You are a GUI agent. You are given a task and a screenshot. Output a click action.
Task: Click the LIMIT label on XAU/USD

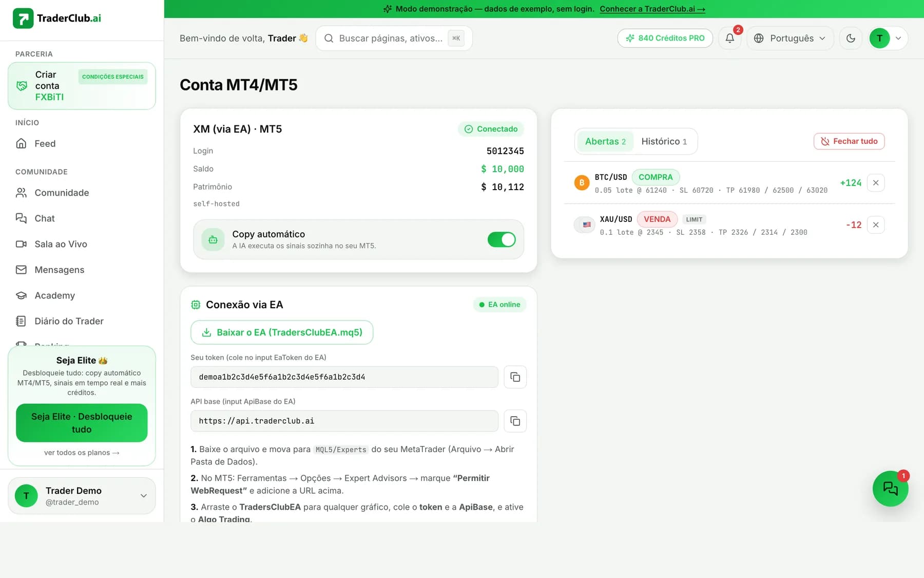point(694,219)
